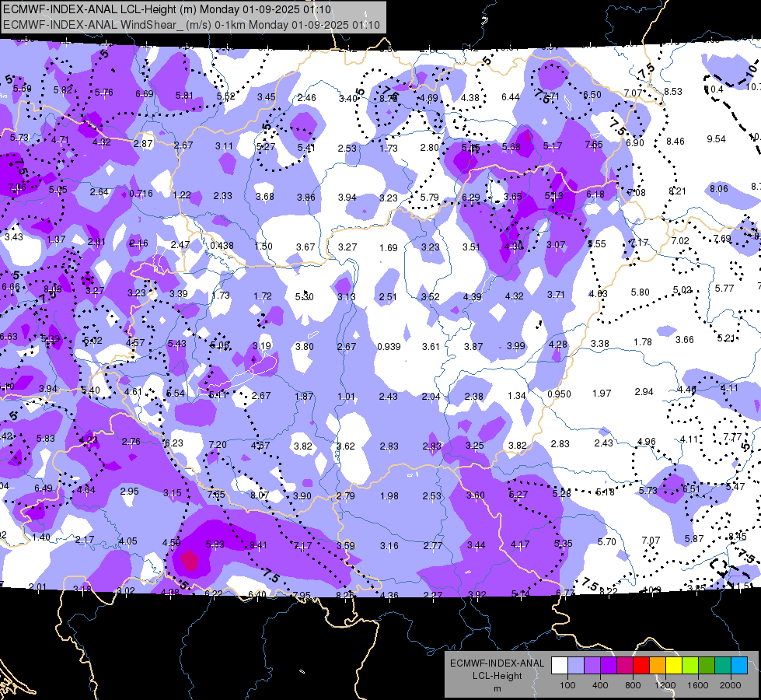Screen dimensions: 761x700
Task: Click the wind shear value 8.41
Action: [258, 545]
